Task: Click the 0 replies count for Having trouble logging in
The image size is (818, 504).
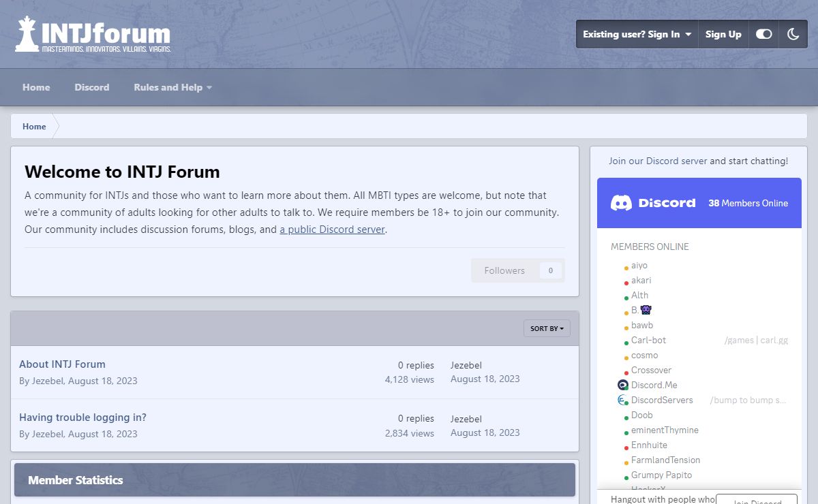Action: [416, 418]
